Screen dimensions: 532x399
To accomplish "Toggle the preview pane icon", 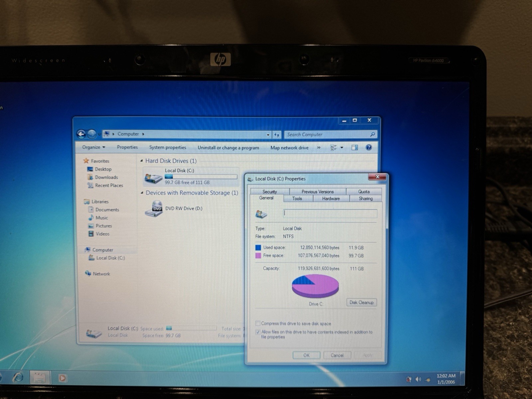I will [x=355, y=148].
